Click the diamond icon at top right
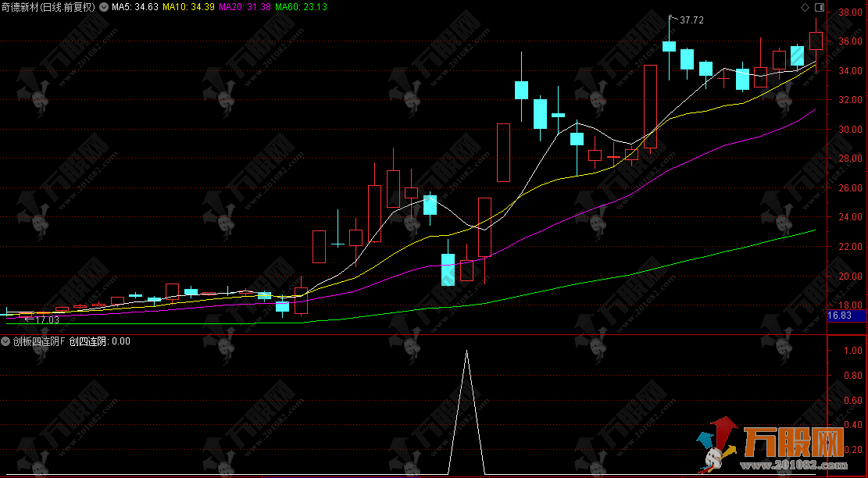This screenshot has height=478, width=868. pyautogui.click(x=805, y=7)
